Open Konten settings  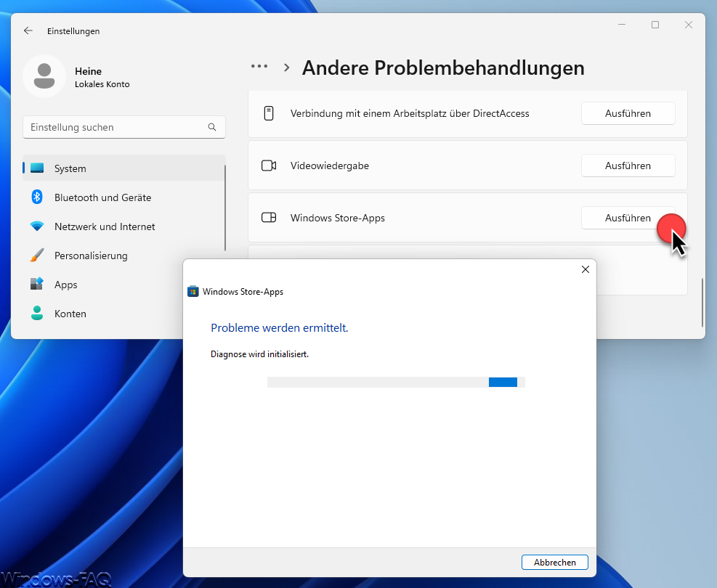[x=103, y=314]
